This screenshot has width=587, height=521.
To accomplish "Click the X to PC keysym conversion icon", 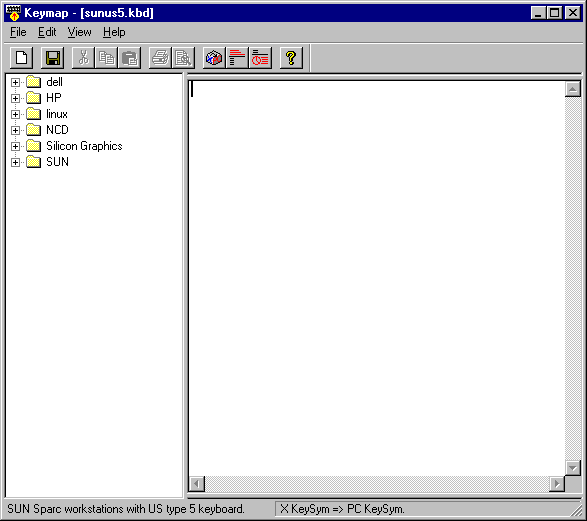I will (214, 58).
